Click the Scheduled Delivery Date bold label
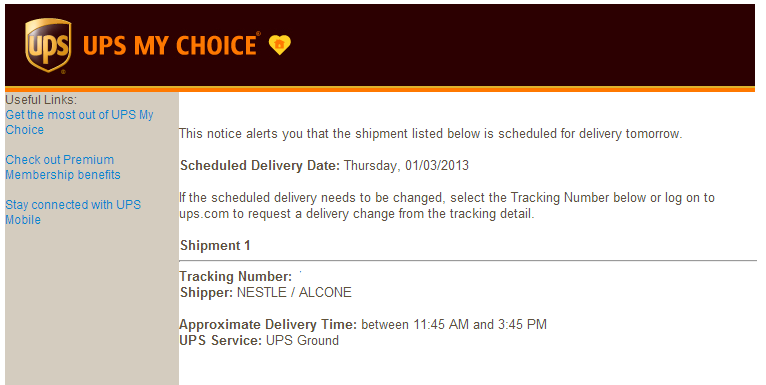Image resolution: width=766 pixels, height=385 pixels. pos(260,166)
